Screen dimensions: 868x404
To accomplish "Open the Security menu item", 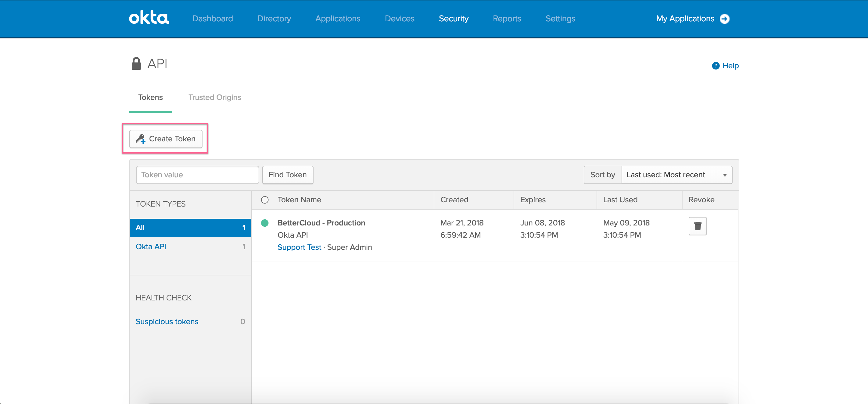I will 454,19.
